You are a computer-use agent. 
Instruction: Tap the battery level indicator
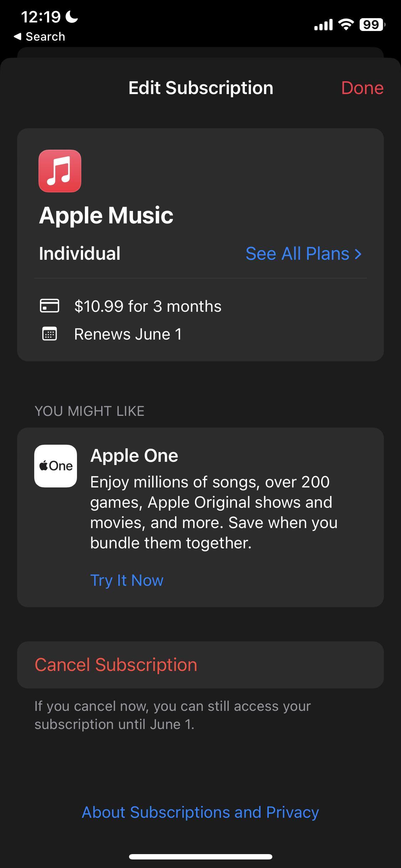click(x=372, y=25)
